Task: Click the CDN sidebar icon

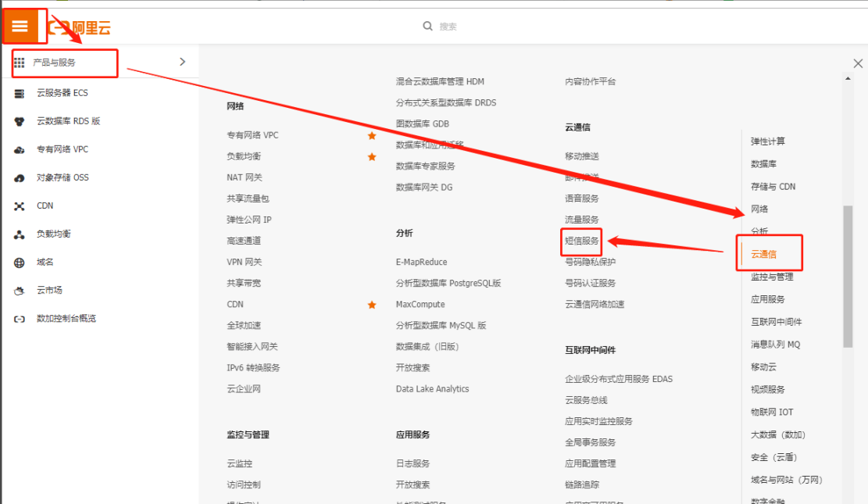Action: [x=20, y=206]
